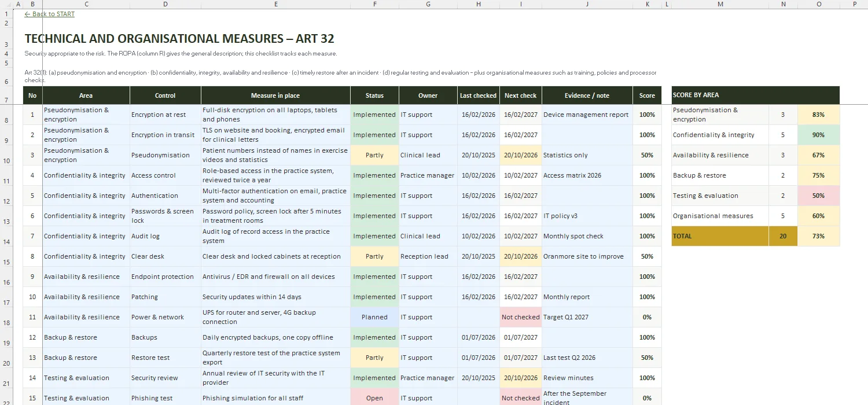Click 'Phishing simulation for all staff' measure
Viewport: 868px width, 405px height.
click(275, 397)
